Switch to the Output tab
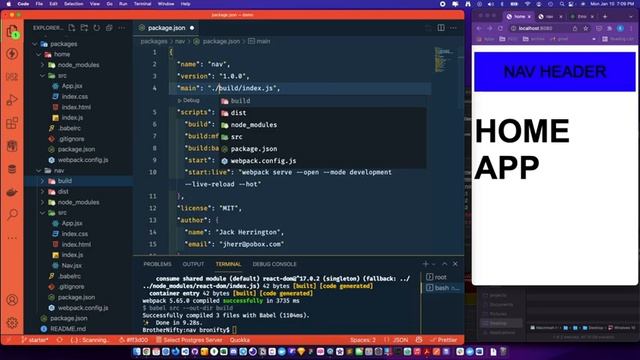The width and height of the screenshot is (640, 360). [x=193, y=264]
